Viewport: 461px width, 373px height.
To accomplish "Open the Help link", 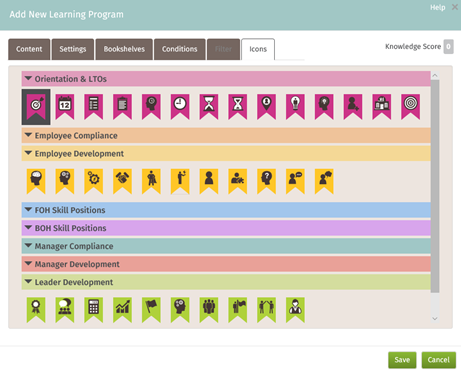I will click(x=437, y=7).
